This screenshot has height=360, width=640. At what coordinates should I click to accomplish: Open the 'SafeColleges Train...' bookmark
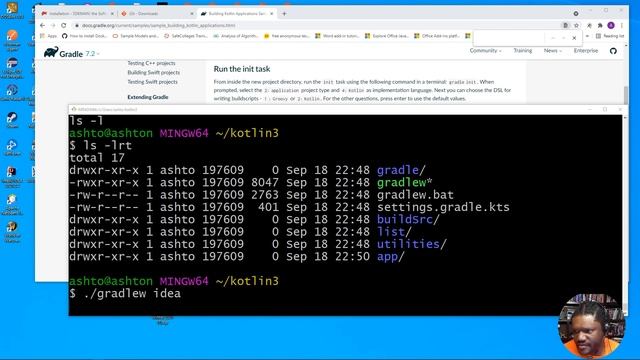(186, 36)
